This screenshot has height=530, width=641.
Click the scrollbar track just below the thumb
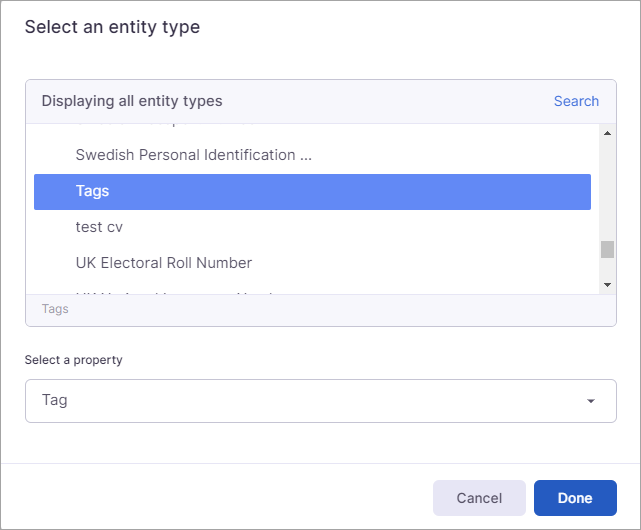pos(607,267)
